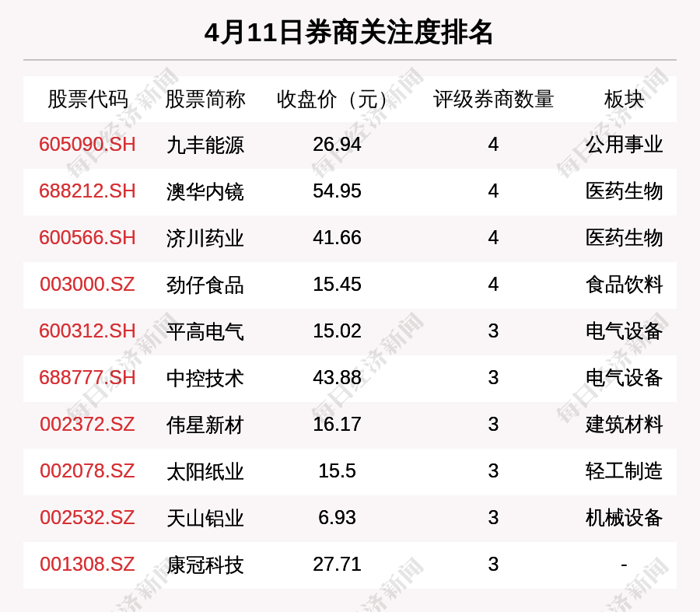Click stock name 中控技术
Viewport: 700px width, 612px height.
point(205,378)
